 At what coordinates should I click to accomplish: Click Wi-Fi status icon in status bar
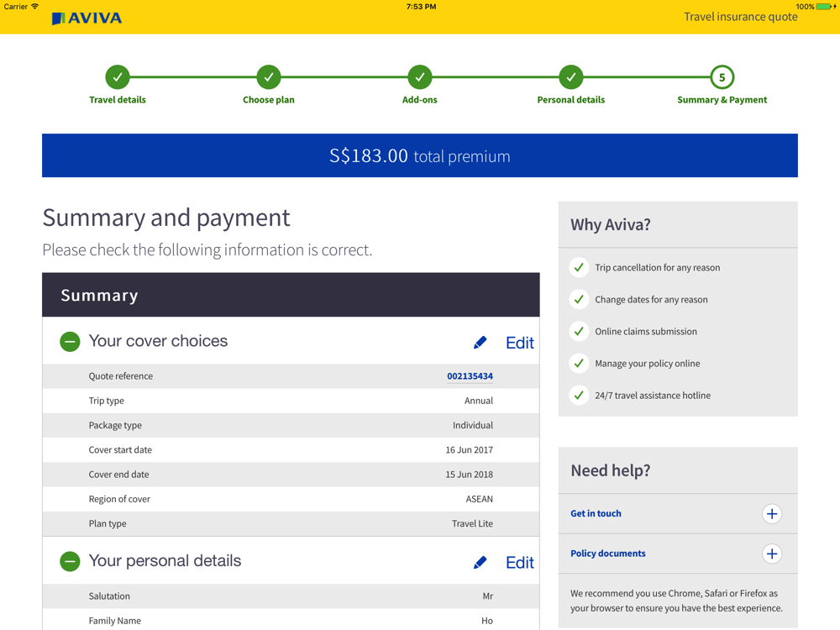click(34, 7)
